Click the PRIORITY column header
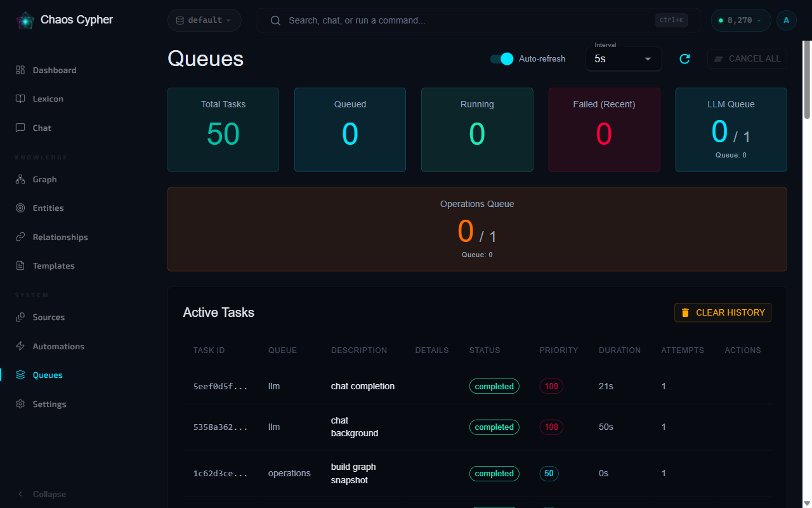812x508 pixels. point(559,351)
